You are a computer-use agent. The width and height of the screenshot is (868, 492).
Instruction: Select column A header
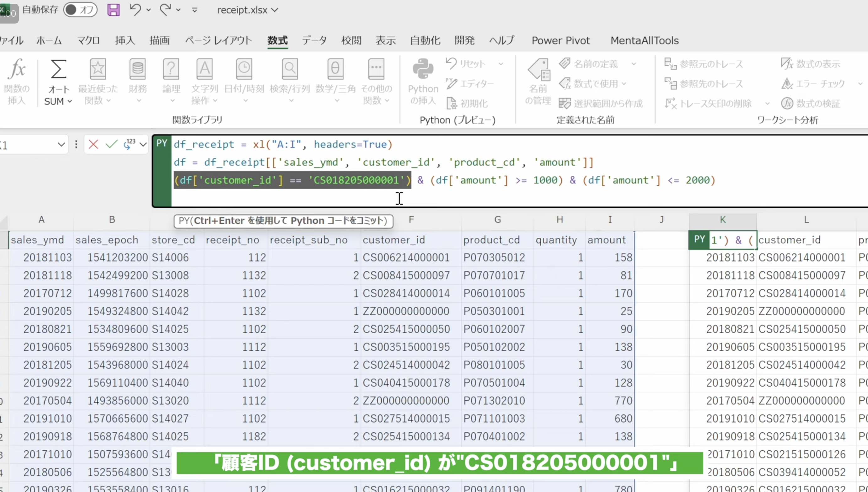(41, 220)
